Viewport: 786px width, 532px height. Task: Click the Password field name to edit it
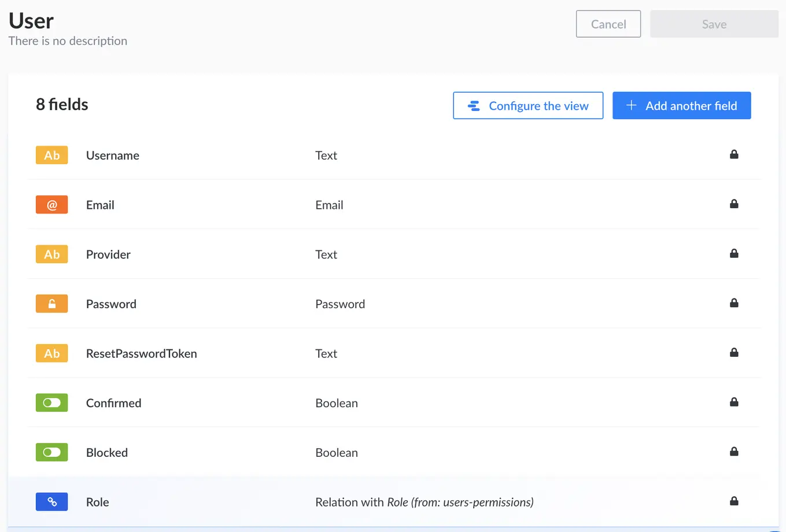(x=111, y=304)
